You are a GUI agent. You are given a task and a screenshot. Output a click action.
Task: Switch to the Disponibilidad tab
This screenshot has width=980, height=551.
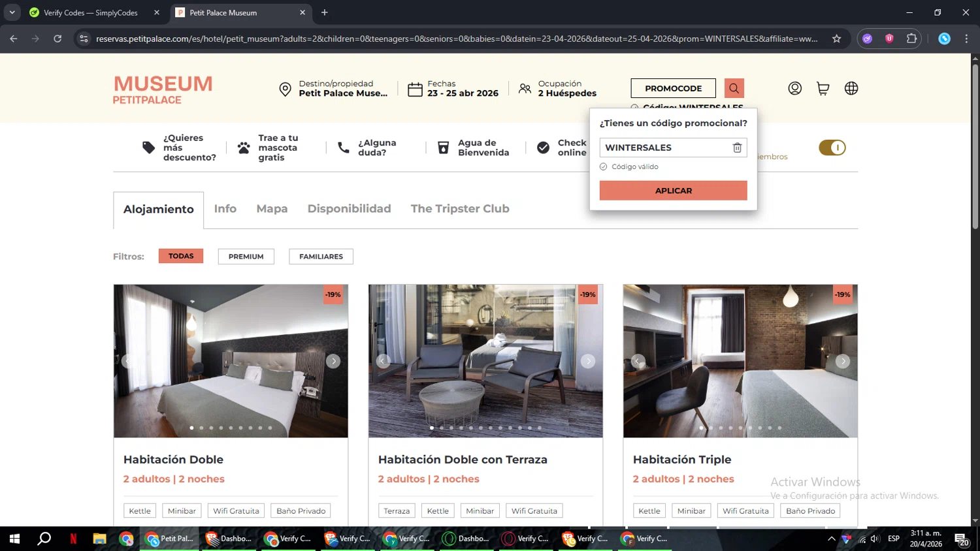click(x=350, y=209)
